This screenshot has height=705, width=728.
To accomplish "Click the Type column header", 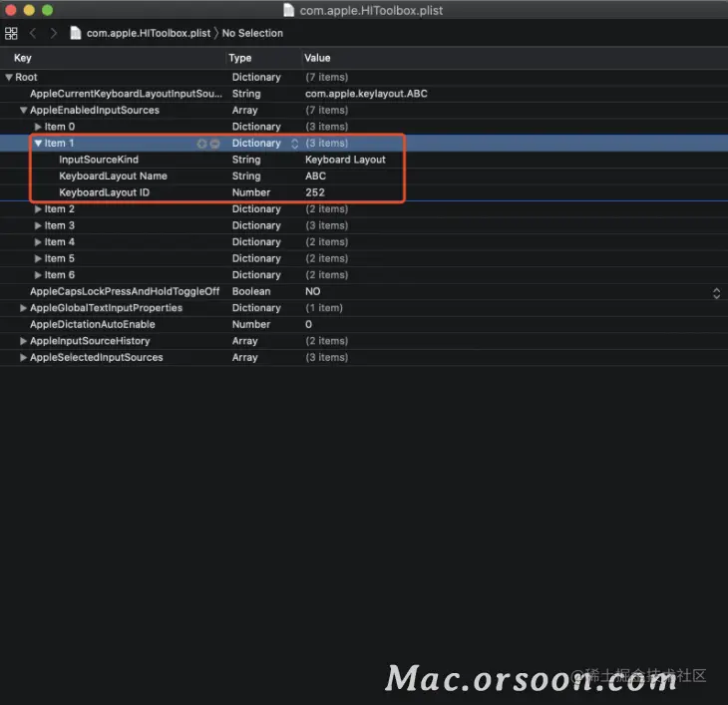I will (240, 58).
